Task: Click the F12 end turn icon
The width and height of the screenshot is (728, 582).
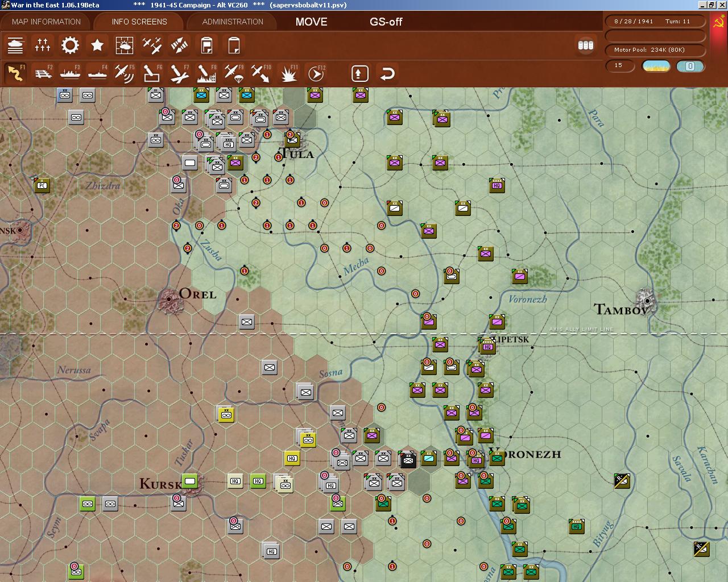Action: (316, 73)
